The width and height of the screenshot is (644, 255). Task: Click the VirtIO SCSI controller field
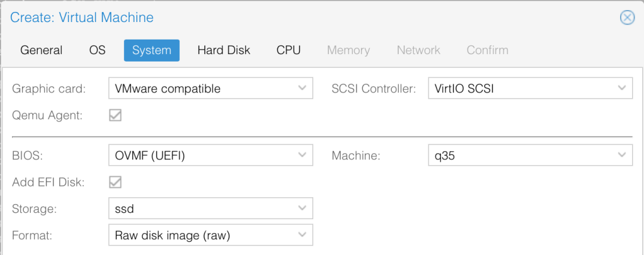click(521, 89)
